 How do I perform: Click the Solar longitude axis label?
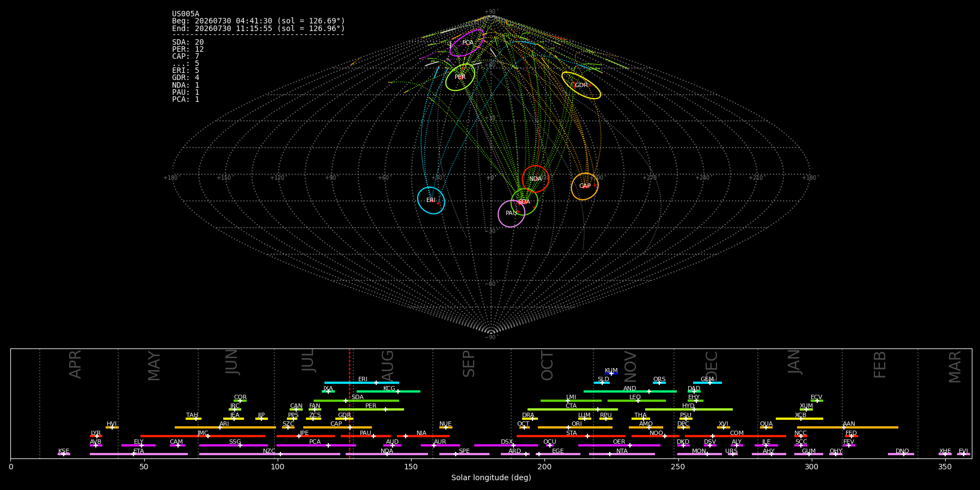pos(491,477)
